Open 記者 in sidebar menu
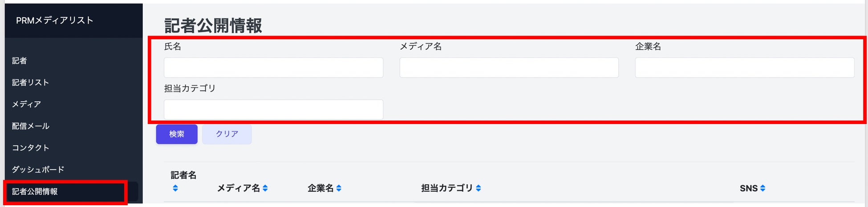The height and width of the screenshot is (207, 868). point(20,61)
